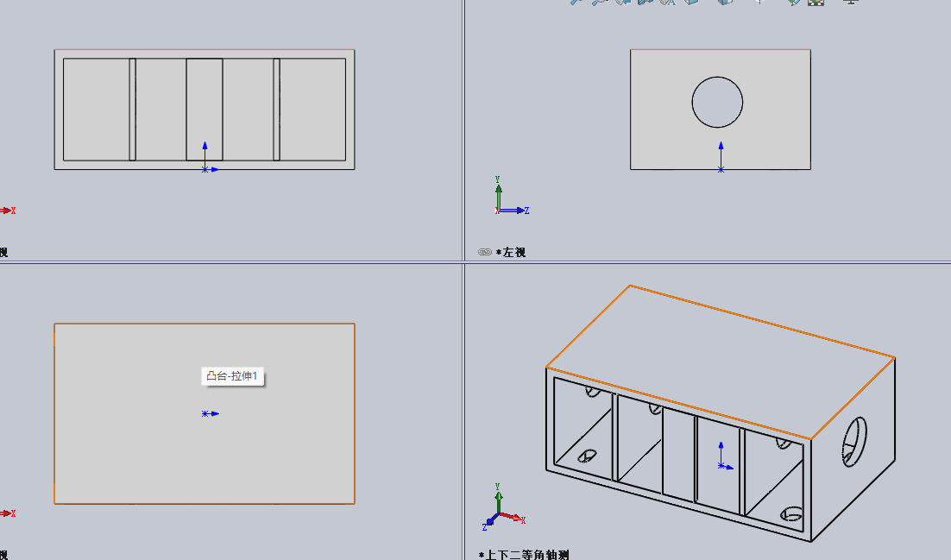
Task: Click the red X axis of the isometric triad
Action: tap(513, 518)
